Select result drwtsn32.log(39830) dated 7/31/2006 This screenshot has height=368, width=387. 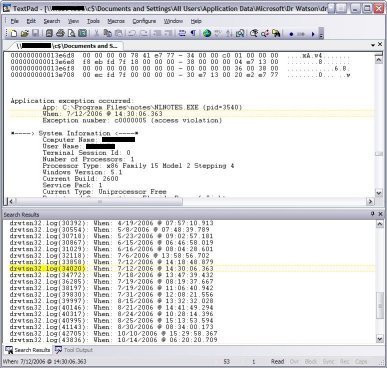click(111, 294)
